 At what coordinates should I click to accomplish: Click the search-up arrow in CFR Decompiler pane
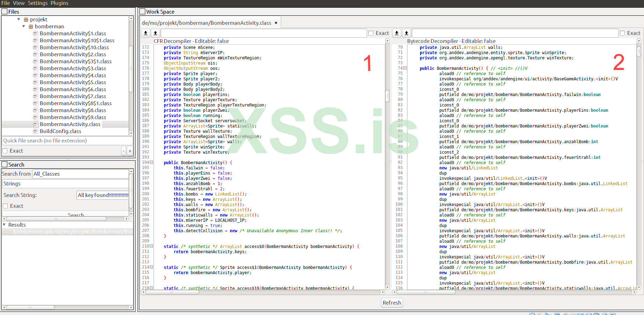pos(155,33)
